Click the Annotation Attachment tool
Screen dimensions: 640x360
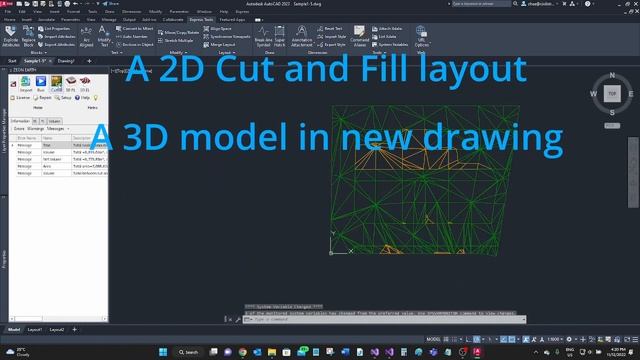[x=302, y=36]
